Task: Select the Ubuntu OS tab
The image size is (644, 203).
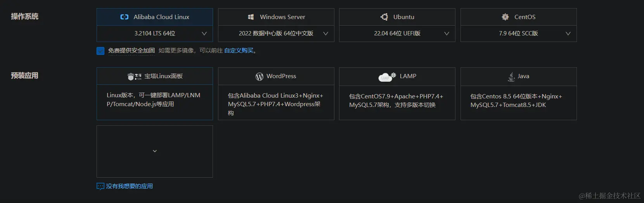Action: [x=397, y=17]
